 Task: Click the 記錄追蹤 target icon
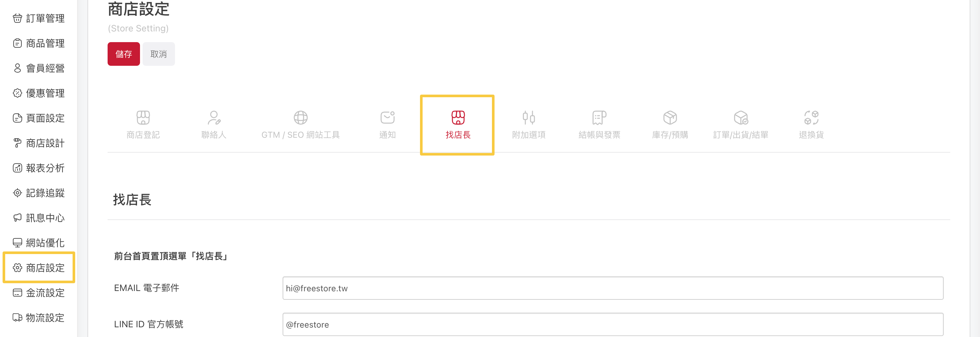(x=17, y=193)
